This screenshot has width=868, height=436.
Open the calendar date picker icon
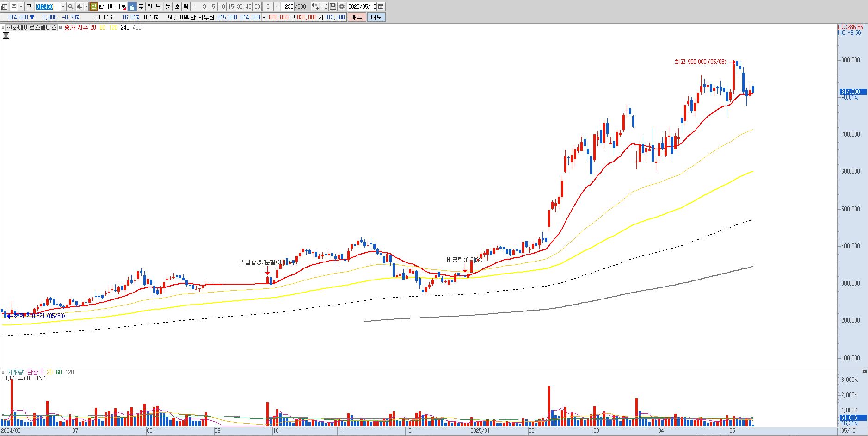pos(381,6)
